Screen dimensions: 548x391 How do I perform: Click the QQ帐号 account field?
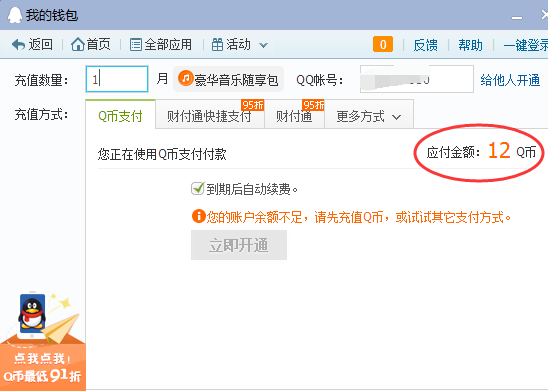[417, 79]
